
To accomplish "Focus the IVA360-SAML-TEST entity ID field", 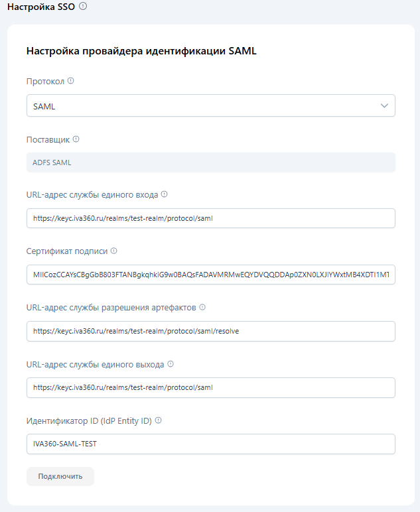I will click(x=210, y=444).
